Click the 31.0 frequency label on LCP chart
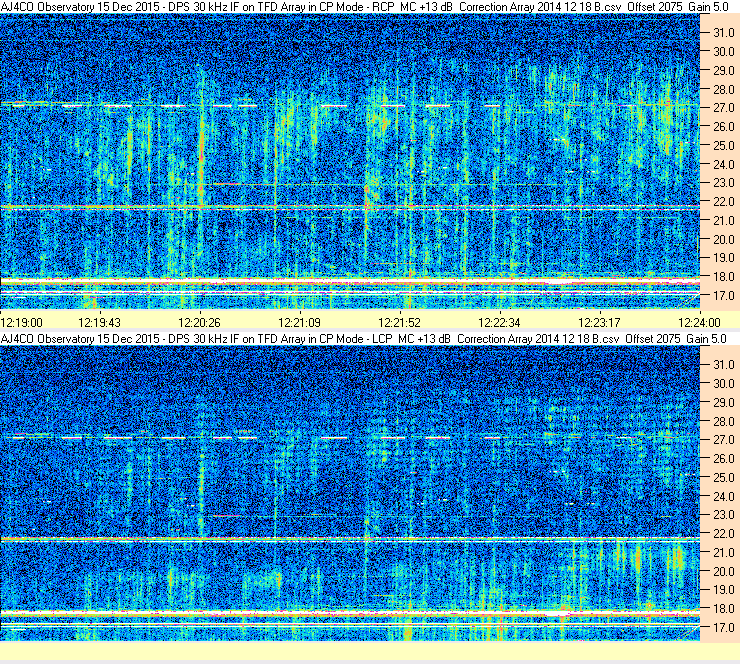740x664 pixels. pyautogui.click(x=723, y=365)
